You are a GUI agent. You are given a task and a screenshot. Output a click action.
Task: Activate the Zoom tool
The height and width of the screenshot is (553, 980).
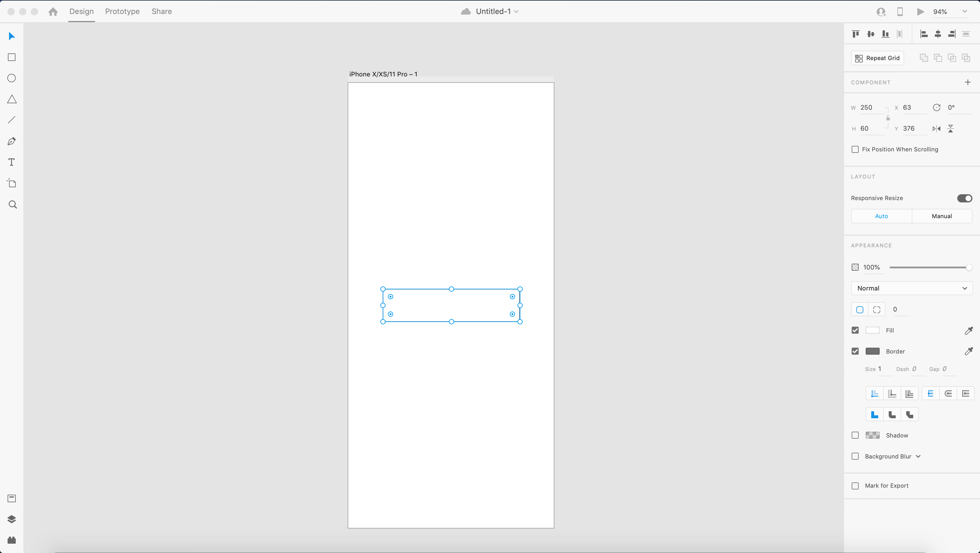(x=12, y=205)
